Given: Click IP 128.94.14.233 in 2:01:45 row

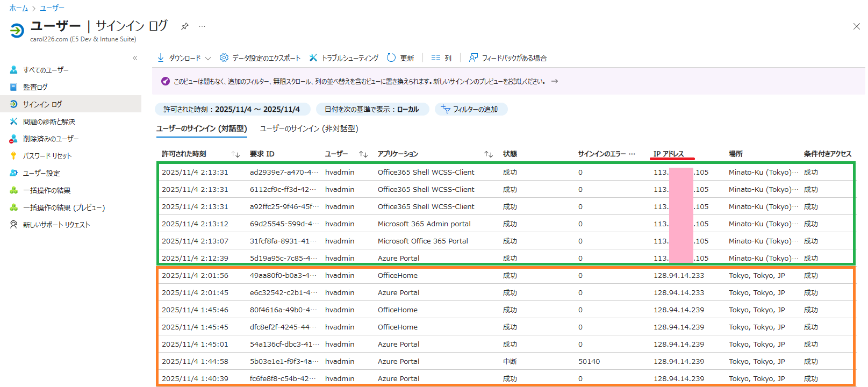Looking at the screenshot, I should click(679, 292).
